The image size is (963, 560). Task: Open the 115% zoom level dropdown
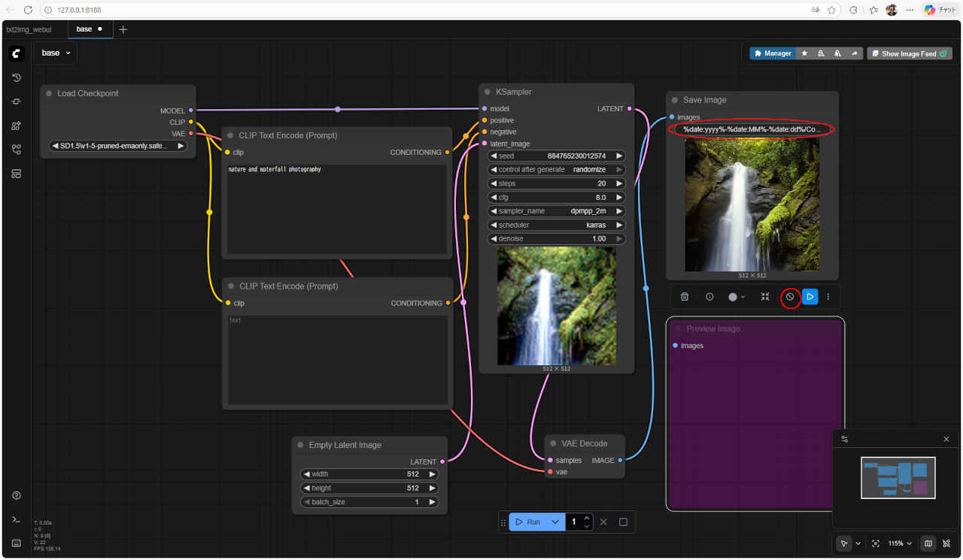pyautogui.click(x=900, y=543)
